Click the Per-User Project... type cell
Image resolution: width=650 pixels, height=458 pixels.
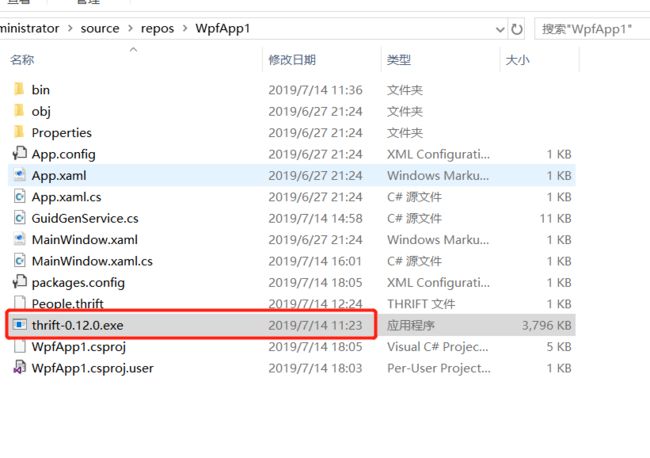[x=439, y=368]
